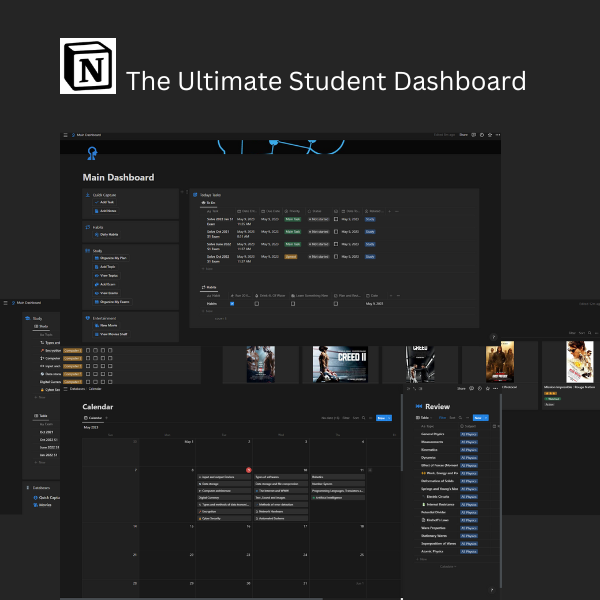Open sidebar hamburger menu in Main Dashboard window
600x600 pixels.
click(x=65, y=135)
